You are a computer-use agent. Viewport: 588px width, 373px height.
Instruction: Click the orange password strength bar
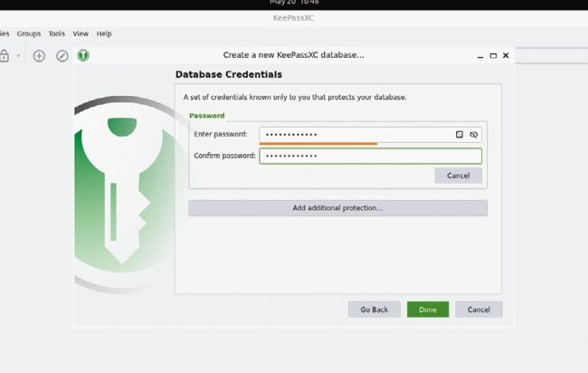(318, 143)
